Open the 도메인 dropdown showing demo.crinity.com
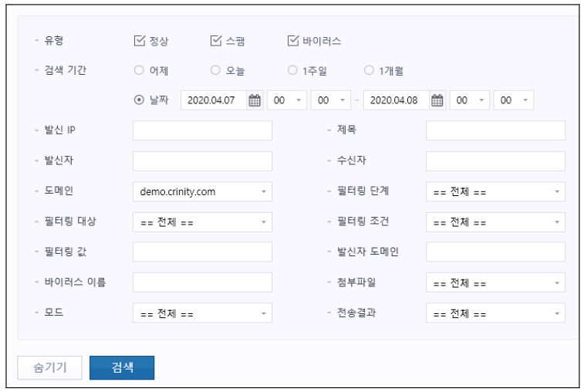584x392 pixels. point(202,191)
